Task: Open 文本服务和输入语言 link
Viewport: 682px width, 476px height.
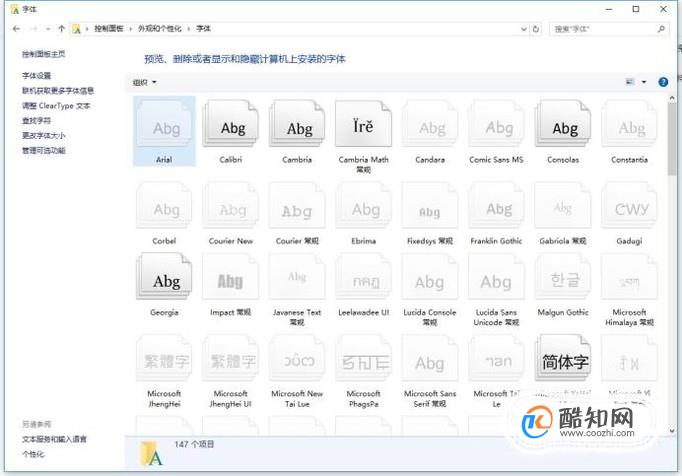Action: (x=54, y=439)
